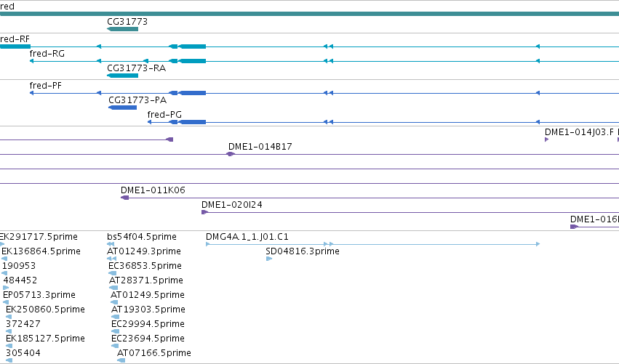Open the EK136864.5prime EST label
Screen dimensions: 619x364
tap(41, 251)
